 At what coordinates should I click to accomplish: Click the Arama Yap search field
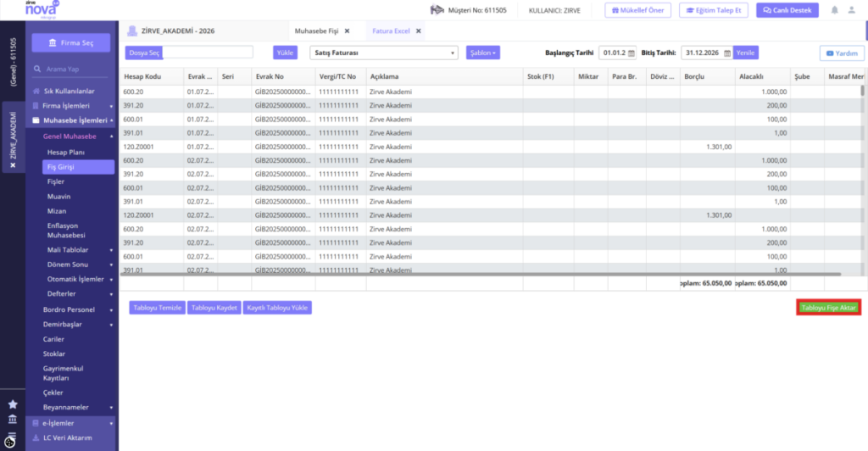click(70, 70)
